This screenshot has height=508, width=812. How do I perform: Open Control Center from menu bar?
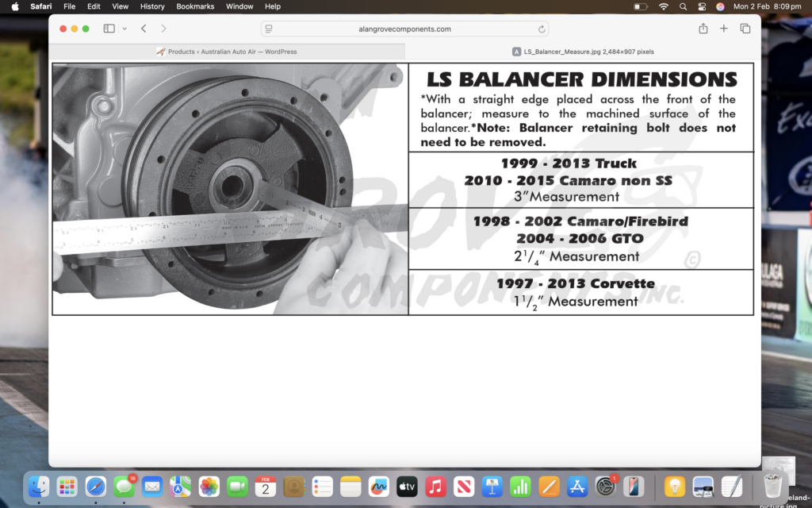(x=702, y=6)
